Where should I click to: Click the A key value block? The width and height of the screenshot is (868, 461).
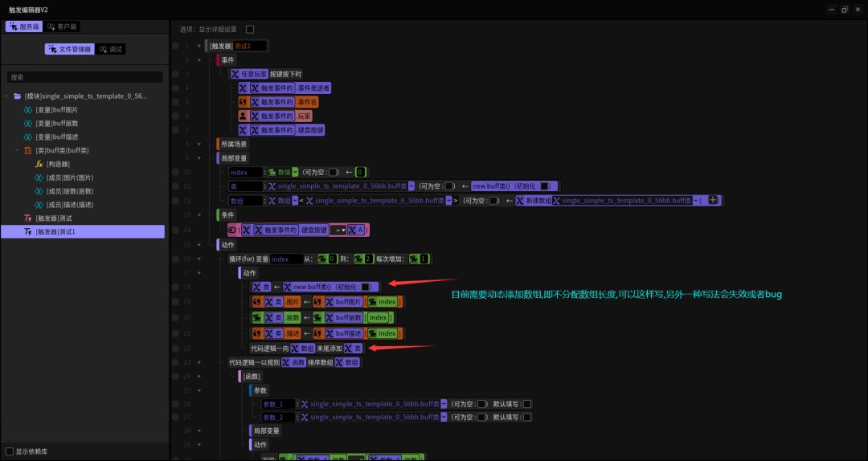coord(357,230)
